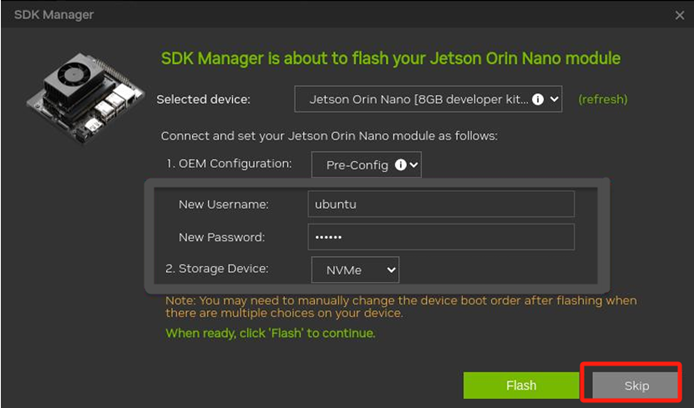Click the Jetson Orin Nano board image
The width and height of the screenshot is (694, 408).
pyautogui.click(x=85, y=98)
